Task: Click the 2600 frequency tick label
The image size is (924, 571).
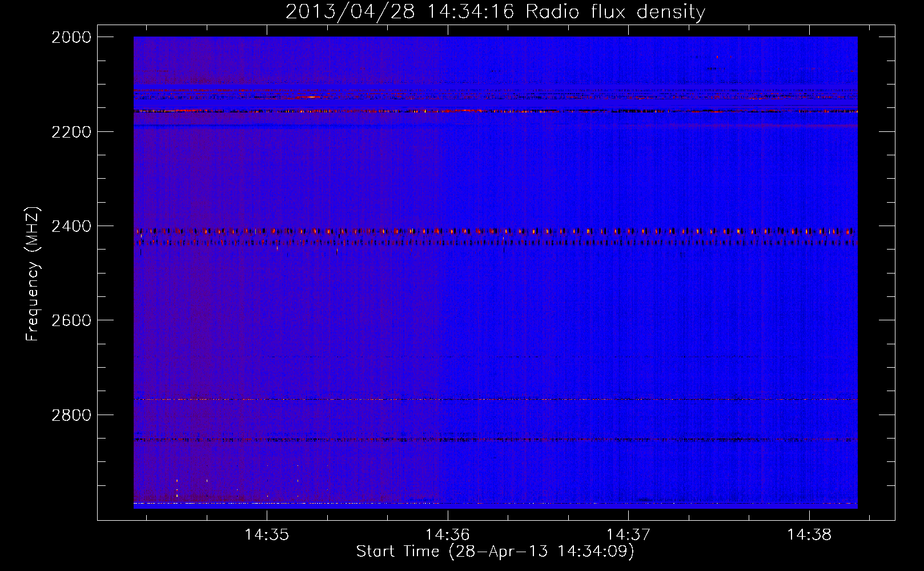Action: point(71,320)
